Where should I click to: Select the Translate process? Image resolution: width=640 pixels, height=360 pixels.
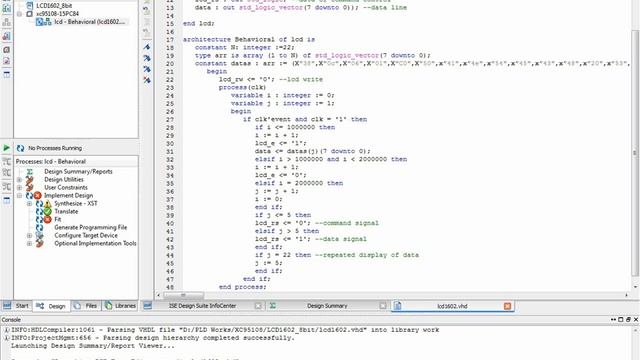[66, 211]
